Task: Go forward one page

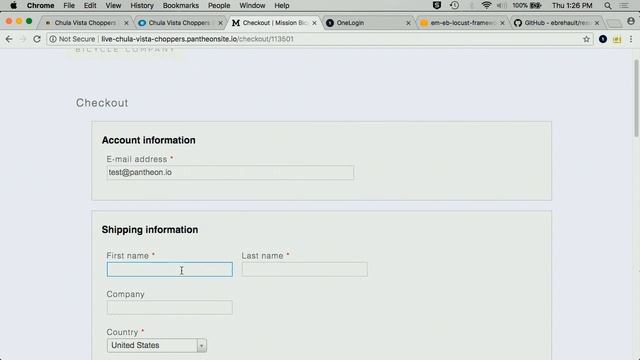Action: [23, 39]
